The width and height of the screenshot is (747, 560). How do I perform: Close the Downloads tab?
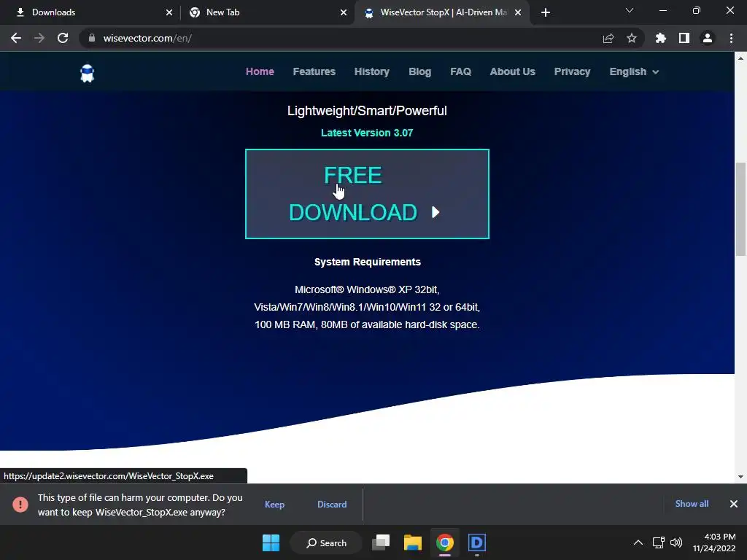(169, 12)
